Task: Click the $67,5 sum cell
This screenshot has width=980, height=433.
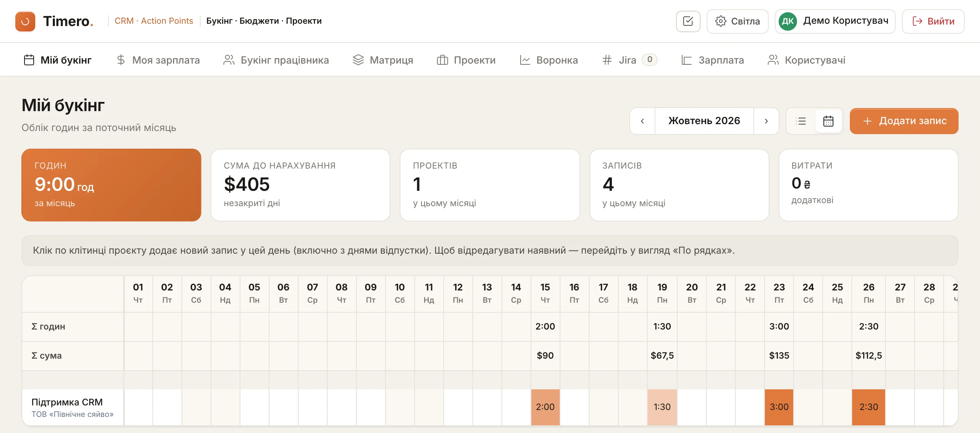Action: pyautogui.click(x=662, y=356)
